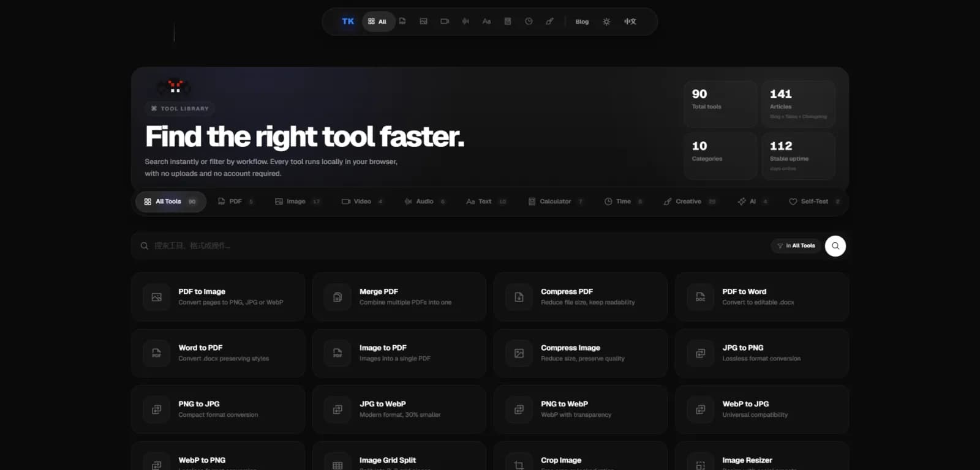Click the Word to PDF card icon
The height and width of the screenshot is (470, 980).
tap(156, 353)
